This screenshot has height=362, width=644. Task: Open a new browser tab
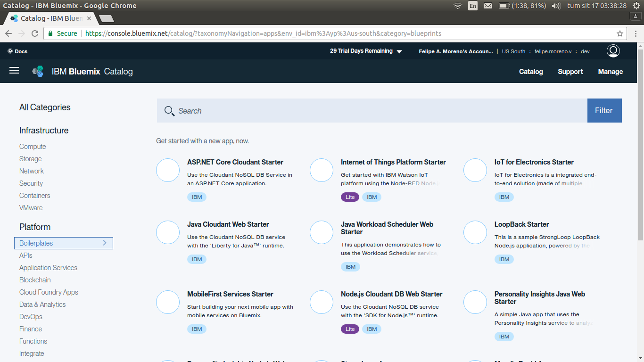point(107,18)
